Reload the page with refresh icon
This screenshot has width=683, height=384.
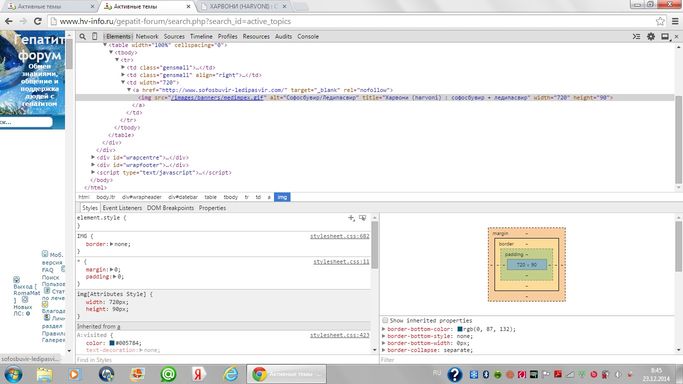(38, 21)
